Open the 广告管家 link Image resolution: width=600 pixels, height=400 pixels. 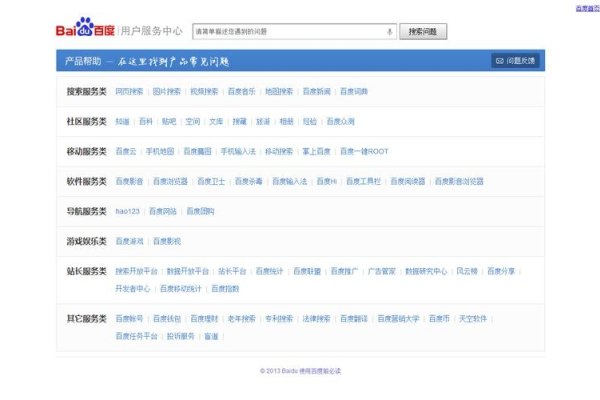(382, 271)
